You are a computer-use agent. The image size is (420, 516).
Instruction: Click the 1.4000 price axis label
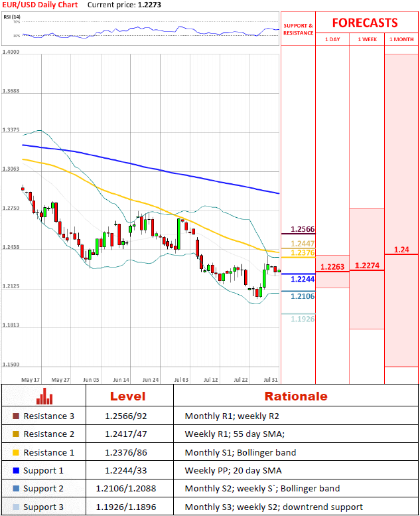click(x=11, y=52)
